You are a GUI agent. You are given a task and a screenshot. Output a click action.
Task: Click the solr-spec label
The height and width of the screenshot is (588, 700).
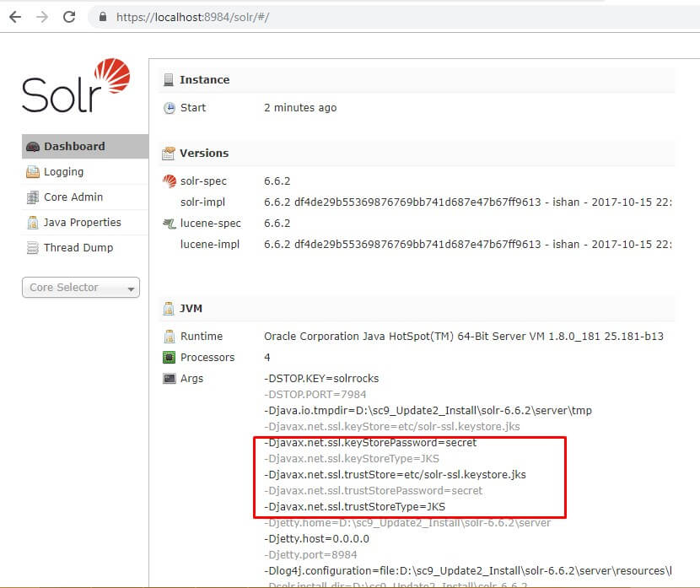coord(203,181)
